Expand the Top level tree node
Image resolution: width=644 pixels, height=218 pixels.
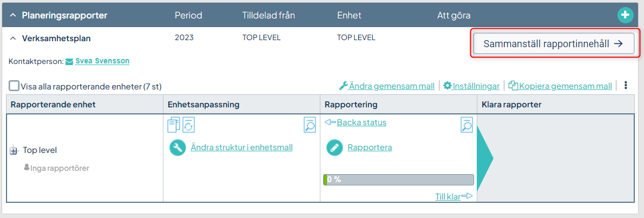(x=13, y=151)
